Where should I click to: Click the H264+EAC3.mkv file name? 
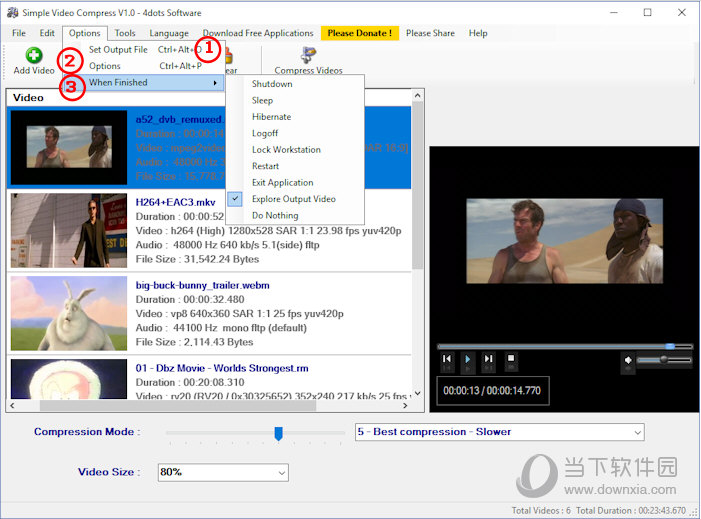[175, 203]
